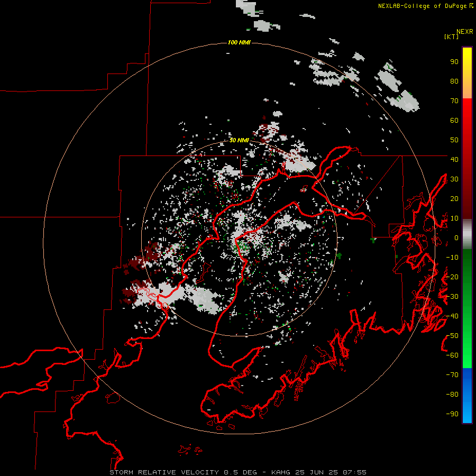Click the -90 knot scale value
Image resolution: width=476 pixels, height=476 pixels.
click(x=452, y=414)
